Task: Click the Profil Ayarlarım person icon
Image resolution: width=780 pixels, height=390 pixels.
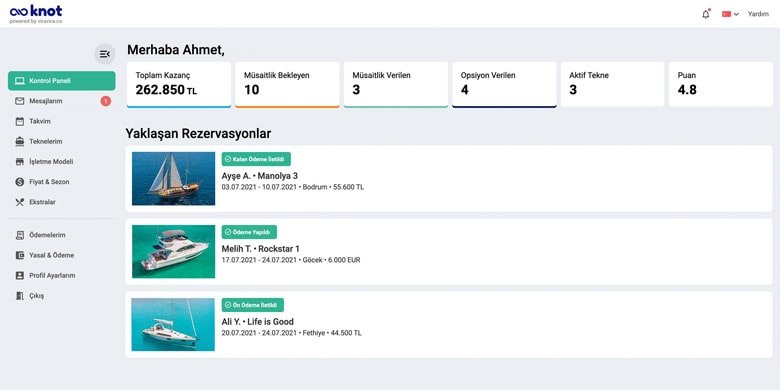Action: (20, 276)
